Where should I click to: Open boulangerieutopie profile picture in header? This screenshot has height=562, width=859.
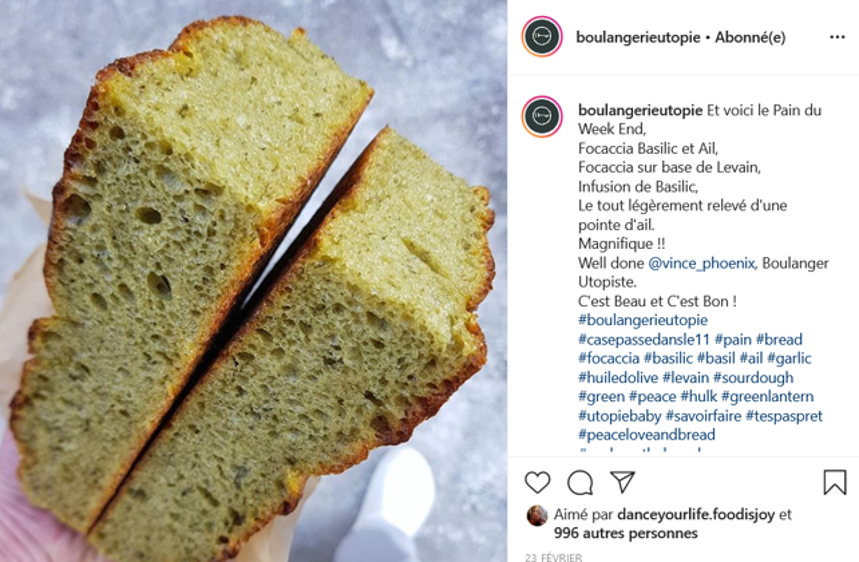[542, 37]
